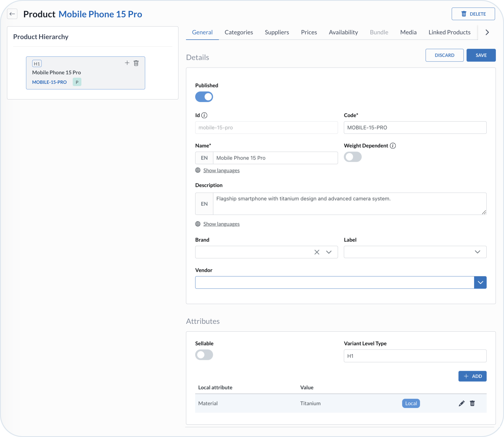Edit the Material attribute row
The width and height of the screenshot is (504, 437).
pyautogui.click(x=462, y=403)
